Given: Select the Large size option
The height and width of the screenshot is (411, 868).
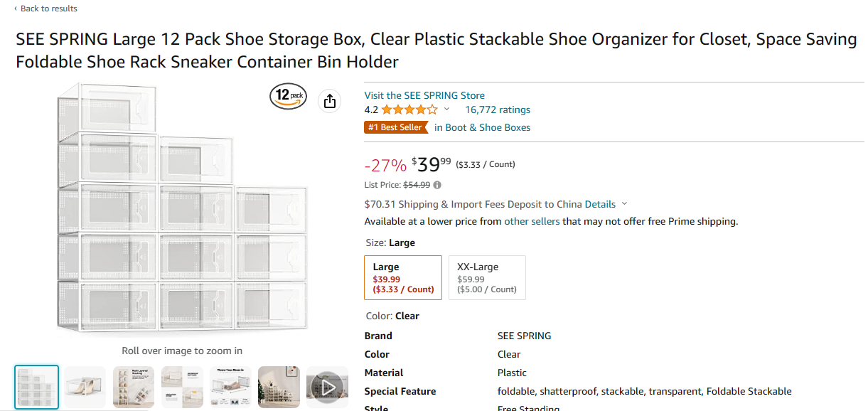Looking at the screenshot, I should (403, 278).
